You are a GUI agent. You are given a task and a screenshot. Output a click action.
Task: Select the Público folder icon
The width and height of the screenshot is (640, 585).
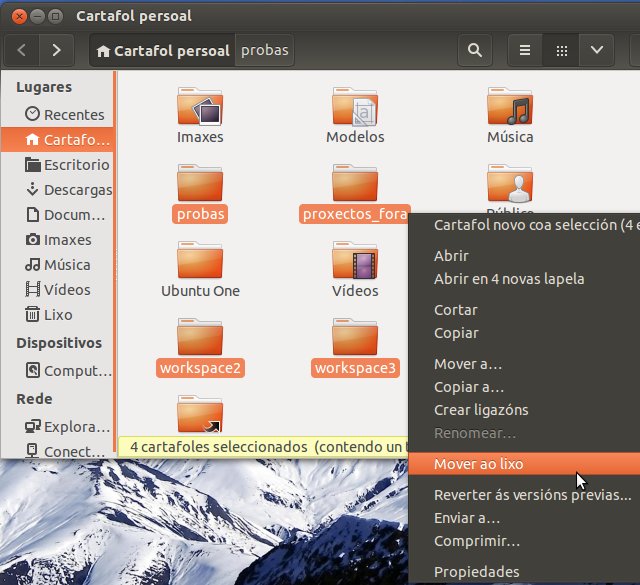tap(510, 183)
